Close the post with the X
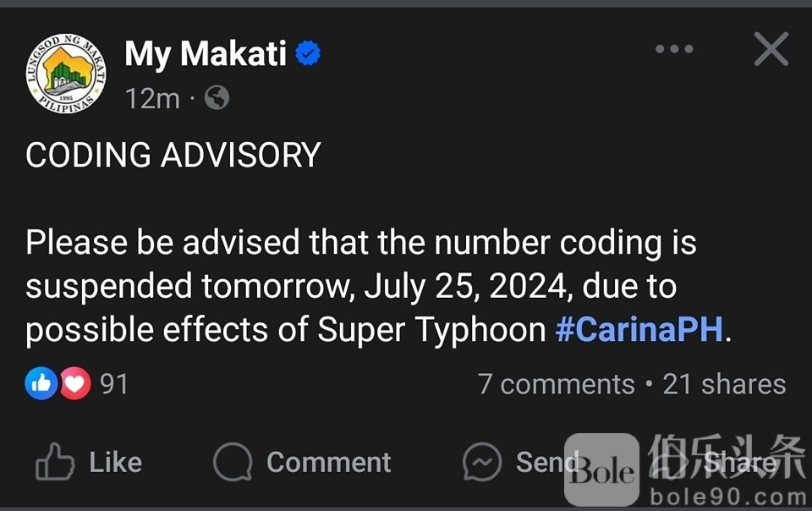Image resolution: width=812 pixels, height=511 pixels. [771, 49]
